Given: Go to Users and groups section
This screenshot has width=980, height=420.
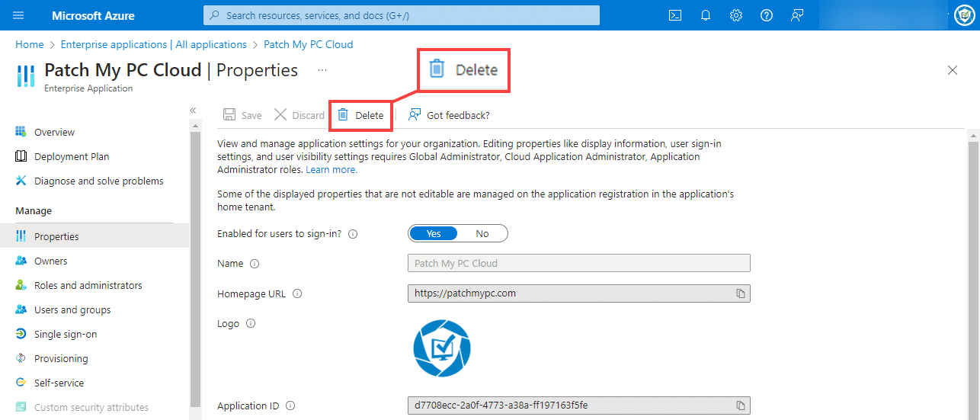Looking at the screenshot, I should tap(72, 309).
